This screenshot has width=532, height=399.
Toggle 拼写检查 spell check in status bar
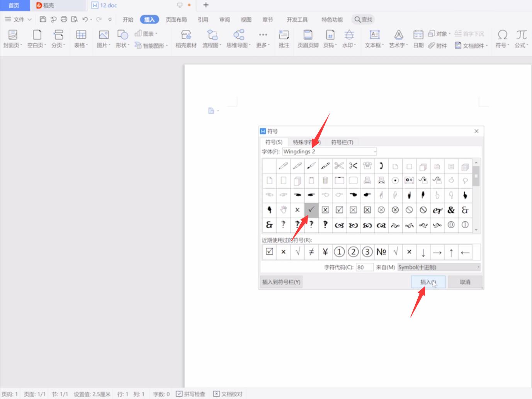(190, 394)
